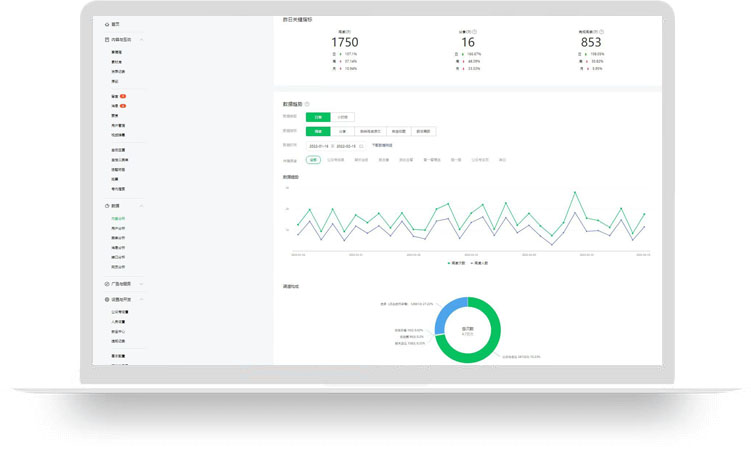Click the help icon beside the 分享 metric

(x=474, y=32)
